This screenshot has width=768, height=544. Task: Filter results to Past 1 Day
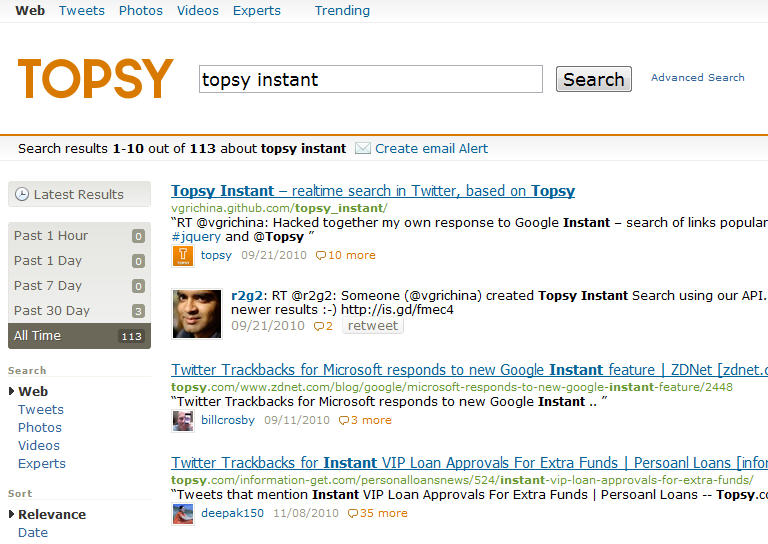(79, 260)
